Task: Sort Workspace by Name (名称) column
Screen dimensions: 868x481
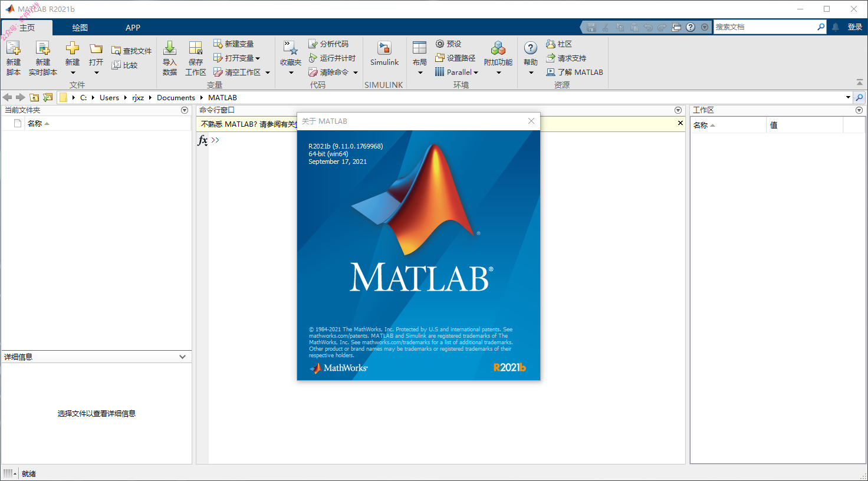Action: pos(728,125)
